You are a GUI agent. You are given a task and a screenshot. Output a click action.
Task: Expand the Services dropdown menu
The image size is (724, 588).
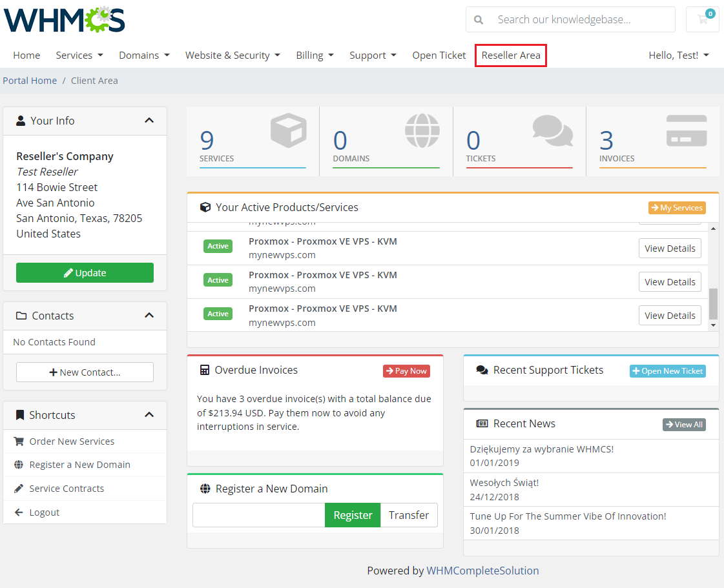tap(79, 56)
